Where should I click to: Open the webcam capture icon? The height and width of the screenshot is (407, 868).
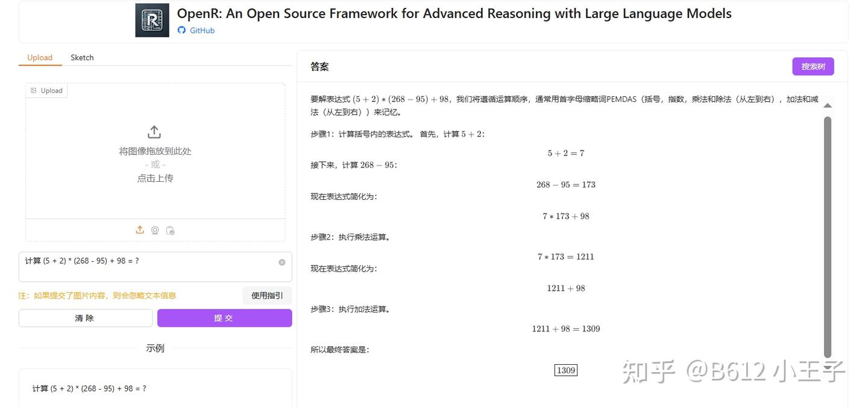pos(155,229)
